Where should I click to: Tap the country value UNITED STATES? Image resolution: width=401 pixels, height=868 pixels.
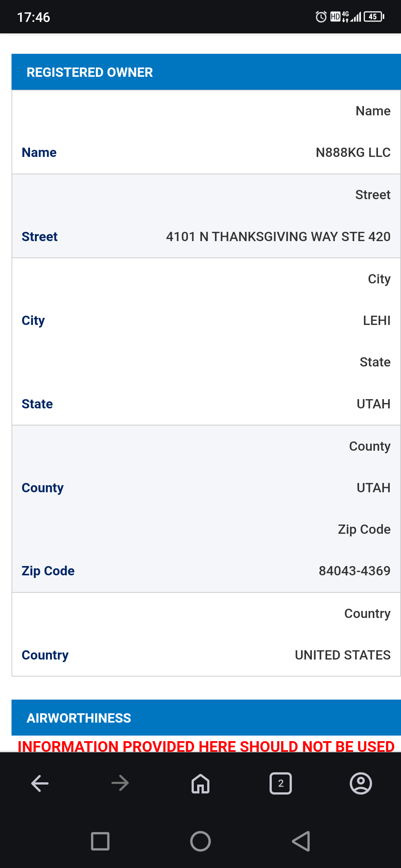pyautogui.click(x=342, y=655)
